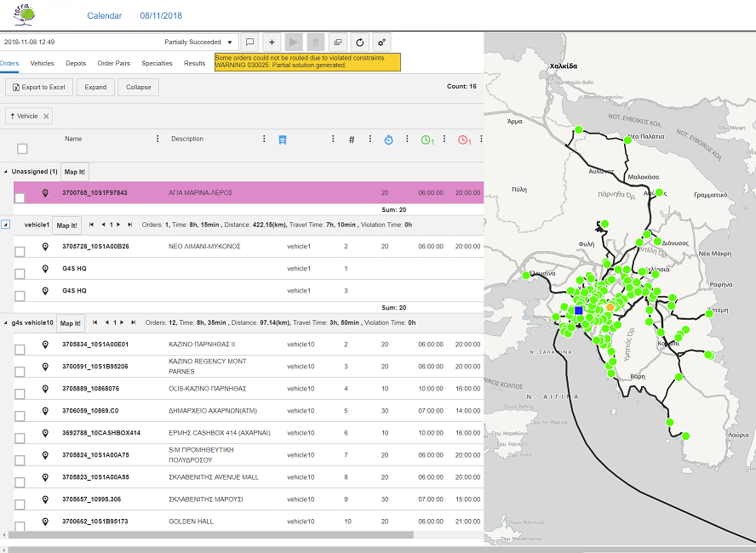Check the 3700591_10S1B95206 row checkbox

[x=20, y=372]
